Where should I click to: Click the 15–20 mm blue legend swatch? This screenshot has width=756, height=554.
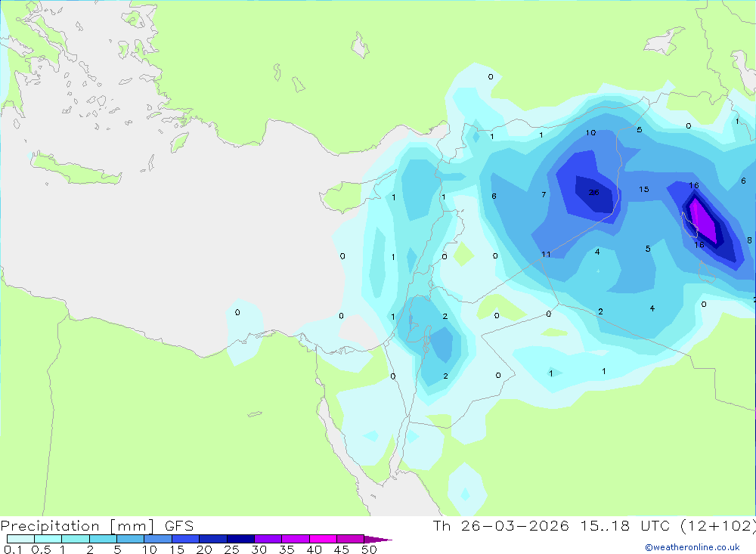tap(185, 539)
